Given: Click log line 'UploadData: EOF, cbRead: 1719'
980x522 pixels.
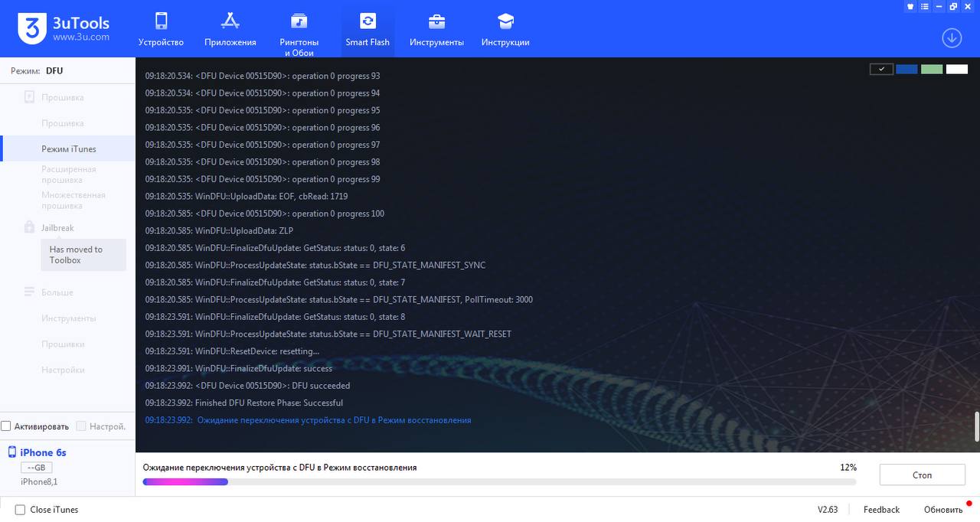Looking at the screenshot, I should (x=247, y=197).
